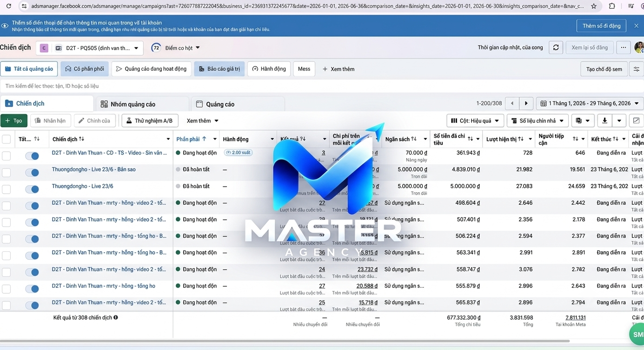
Task: Click the campaign search and filter field
Action: (x=322, y=86)
